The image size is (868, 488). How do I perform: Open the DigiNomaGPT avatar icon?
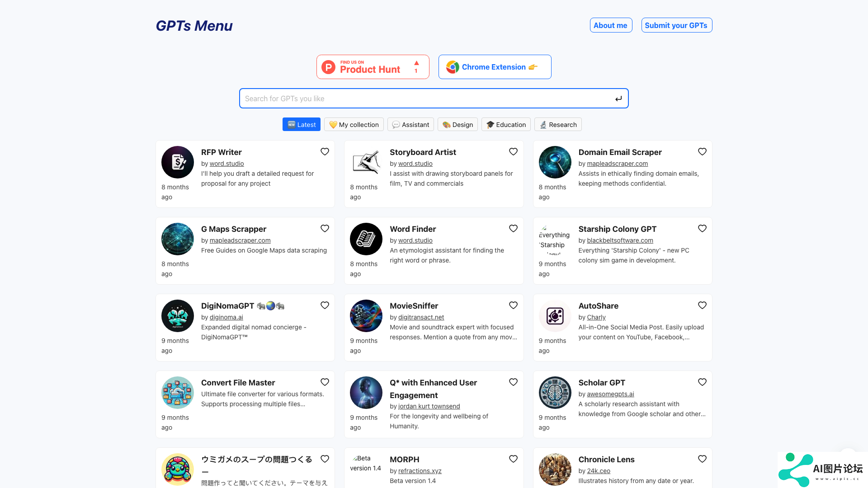[178, 316]
